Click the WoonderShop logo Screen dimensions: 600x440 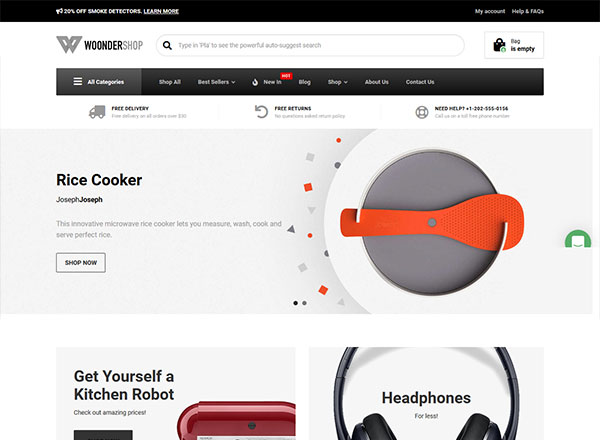99,45
